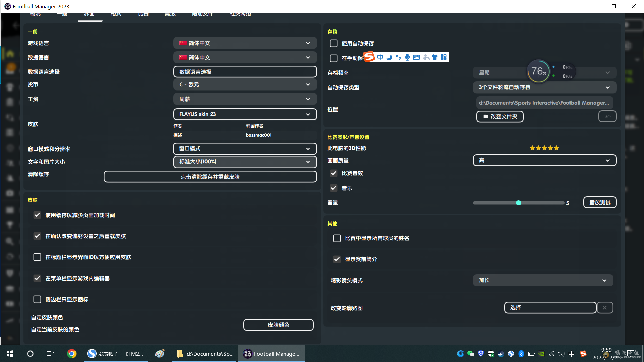Open the 工资 周薪 dropdown
The image size is (644, 362).
click(x=245, y=99)
